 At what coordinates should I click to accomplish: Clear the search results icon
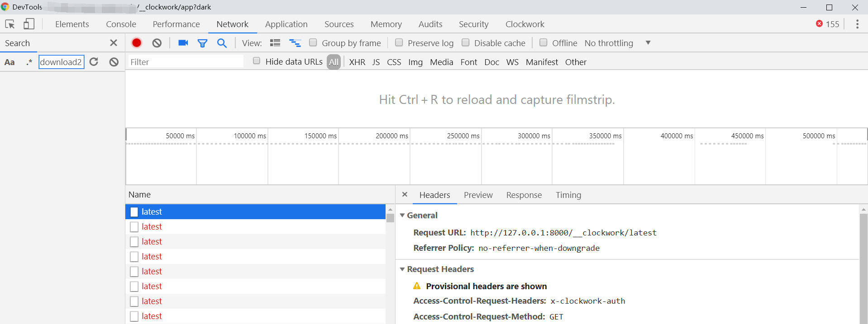click(x=114, y=62)
